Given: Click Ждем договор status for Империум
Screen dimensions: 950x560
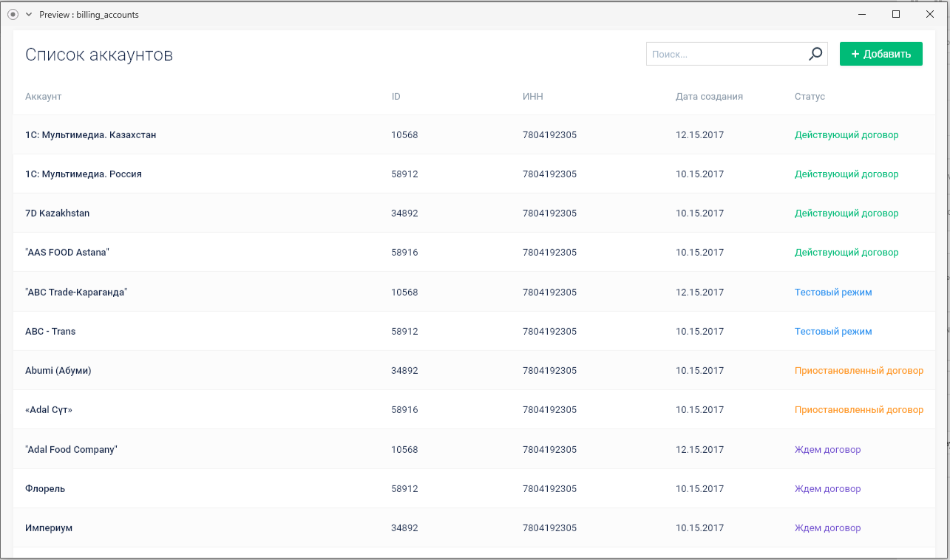Looking at the screenshot, I should tap(828, 527).
